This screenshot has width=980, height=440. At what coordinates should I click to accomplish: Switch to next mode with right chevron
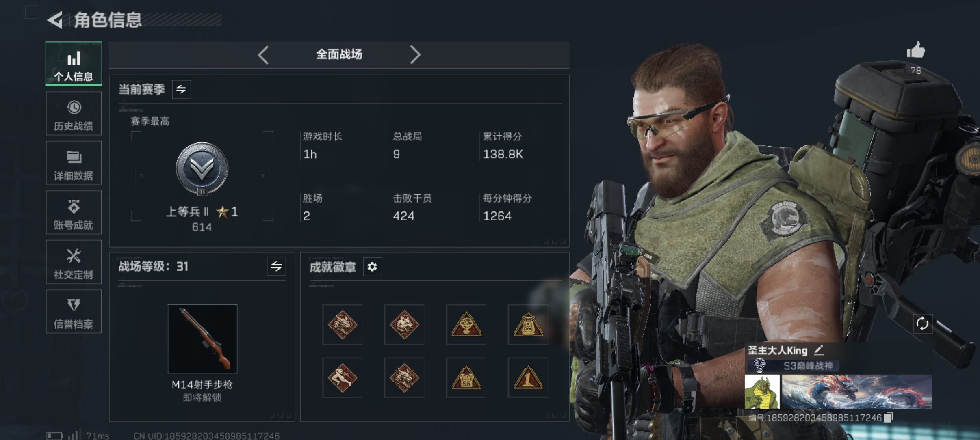[415, 54]
